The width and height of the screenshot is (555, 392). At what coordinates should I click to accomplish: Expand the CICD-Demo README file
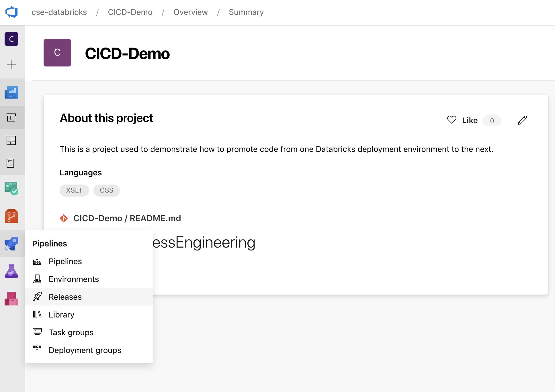[x=127, y=218]
